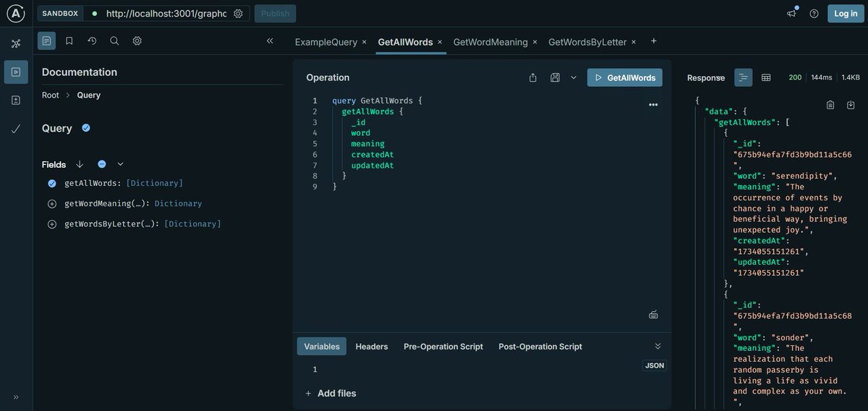Switch to the GetWordMeaning tab
868x411 pixels.
[x=490, y=42]
